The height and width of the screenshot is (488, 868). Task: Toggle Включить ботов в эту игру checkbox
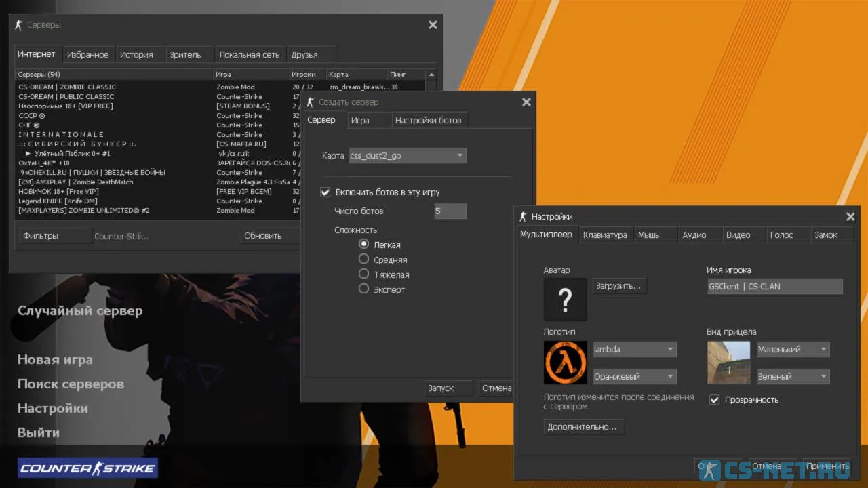[x=325, y=192]
